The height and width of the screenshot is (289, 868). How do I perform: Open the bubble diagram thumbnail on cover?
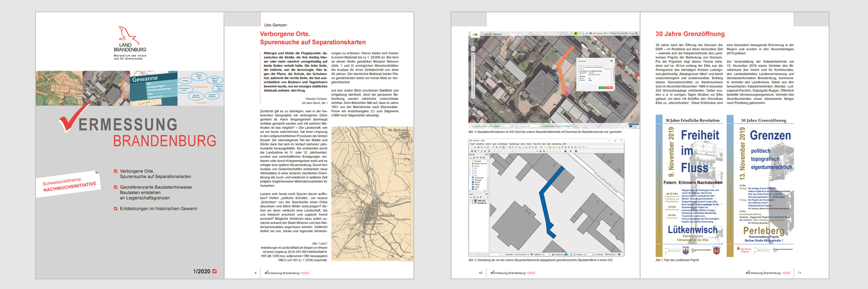coord(201,88)
